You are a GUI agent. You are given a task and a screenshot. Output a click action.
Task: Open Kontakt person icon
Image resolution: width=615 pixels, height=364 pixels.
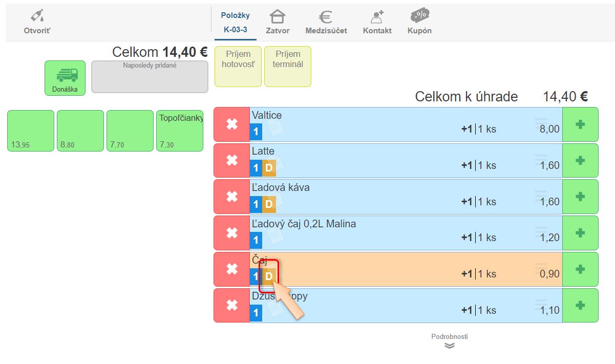click(x=377, y=17)
